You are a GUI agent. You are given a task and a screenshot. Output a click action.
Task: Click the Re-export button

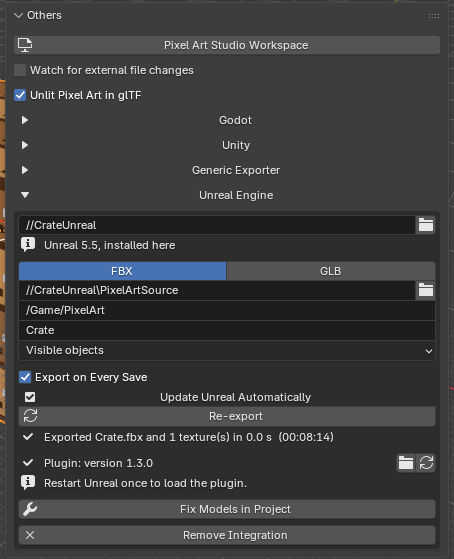pos(227,416)
